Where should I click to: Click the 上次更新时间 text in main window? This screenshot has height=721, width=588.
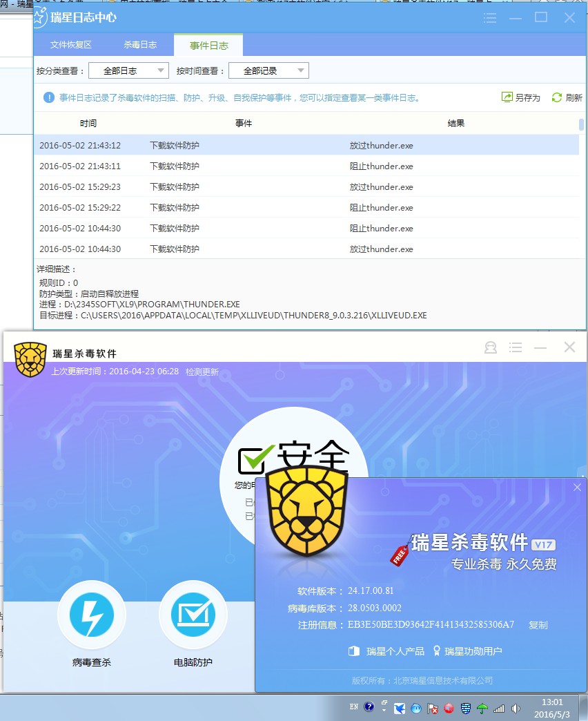(115, 371)
